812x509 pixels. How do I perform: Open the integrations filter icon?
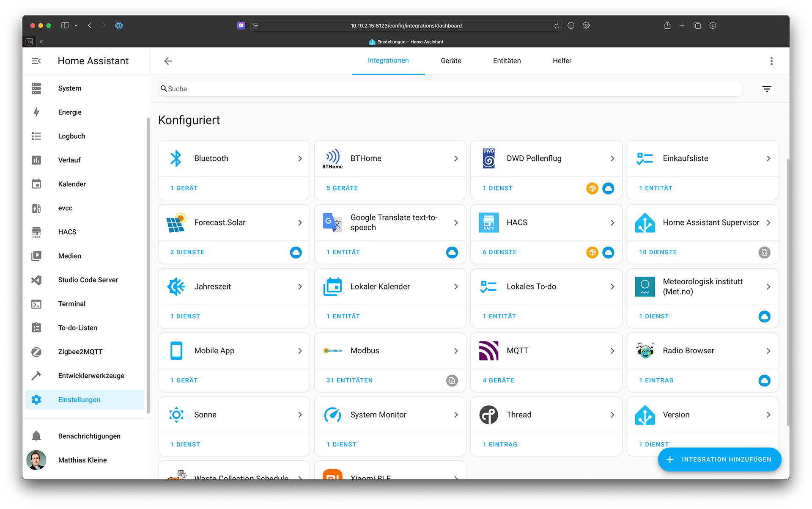[x=767, y=89]
